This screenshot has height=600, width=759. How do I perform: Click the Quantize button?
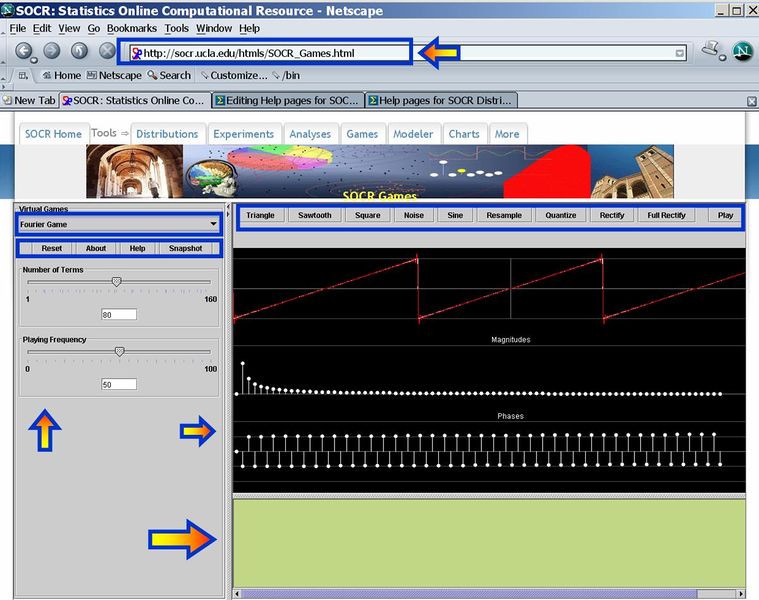[x=561, y=215]
